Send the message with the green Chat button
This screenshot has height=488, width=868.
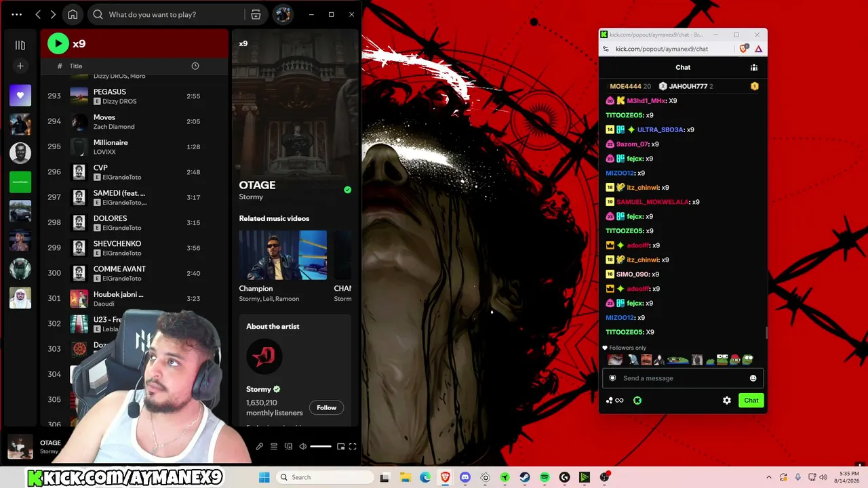pyautogui.click(x=751, y=401)
